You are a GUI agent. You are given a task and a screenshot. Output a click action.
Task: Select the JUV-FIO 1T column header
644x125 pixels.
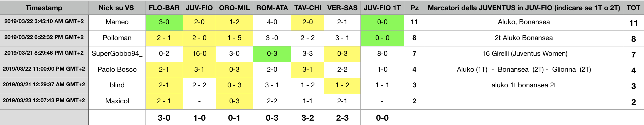coord(382,8)
